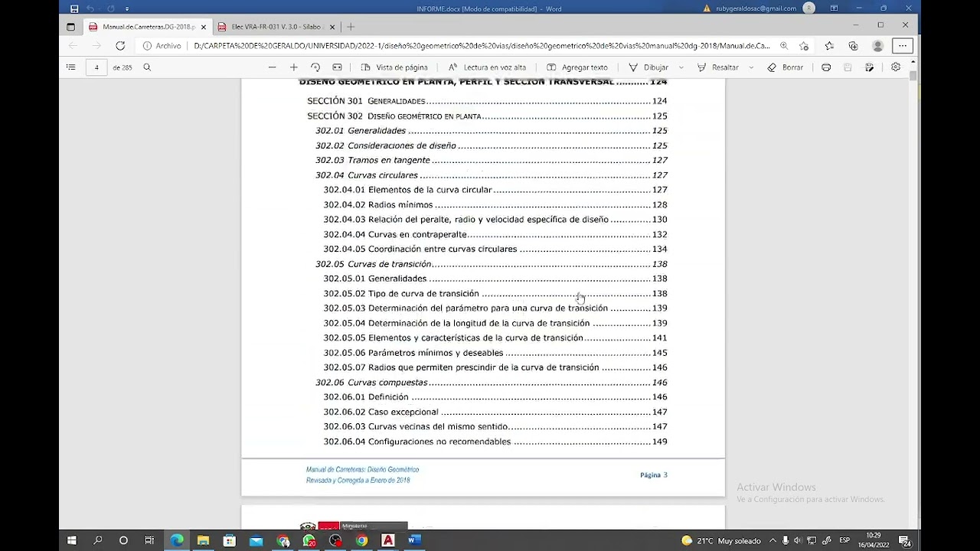Image resolution: width=980 pixels, height=551 pixels.
Task: Click the 302.06 Curvas compuestas entry
Action: pyautogui.click(x=492, y=382)
